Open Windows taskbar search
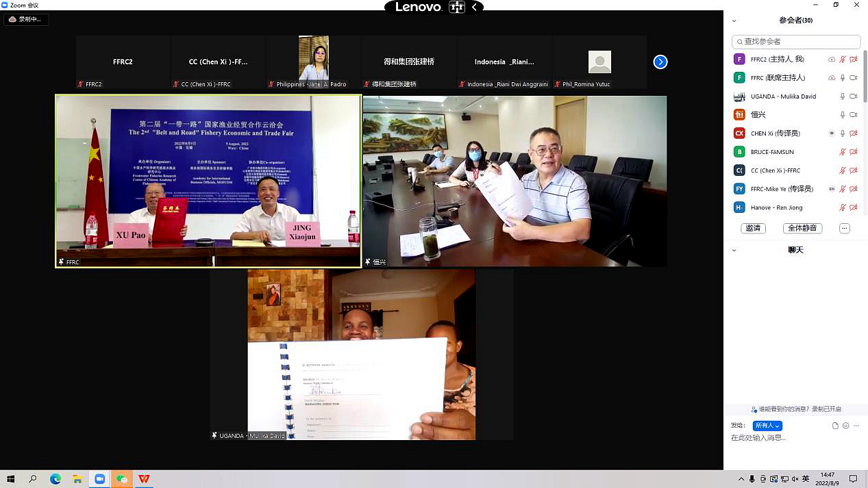Image resolution: width=868 pixels, height=488 pixels. [33, 479]
